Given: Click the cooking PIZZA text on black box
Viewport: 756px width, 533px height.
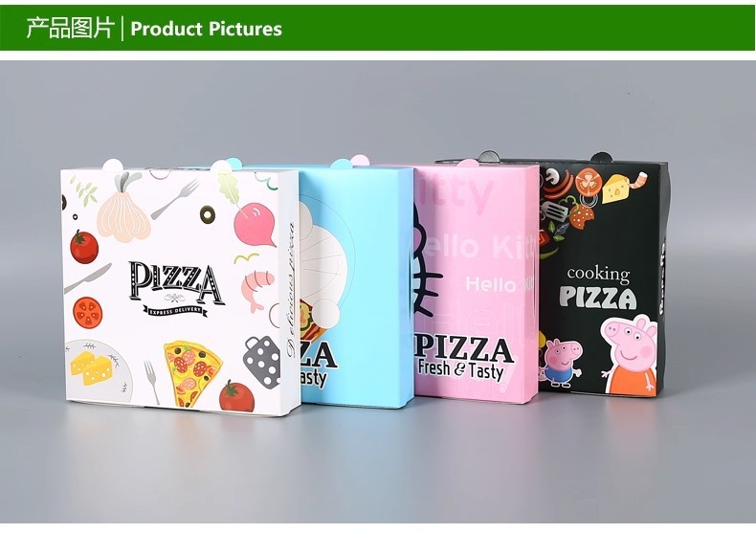Looking at the screenshot, I should coord(598,287).
